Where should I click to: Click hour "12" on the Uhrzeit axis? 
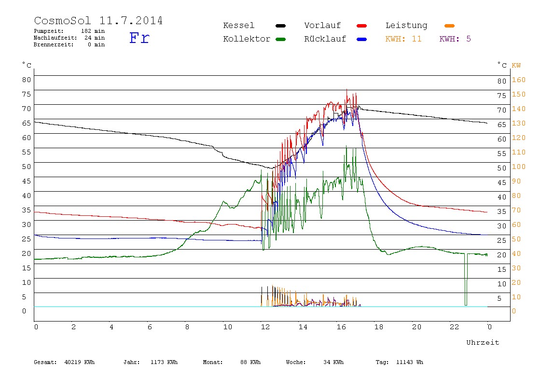(x=265, y=327)
